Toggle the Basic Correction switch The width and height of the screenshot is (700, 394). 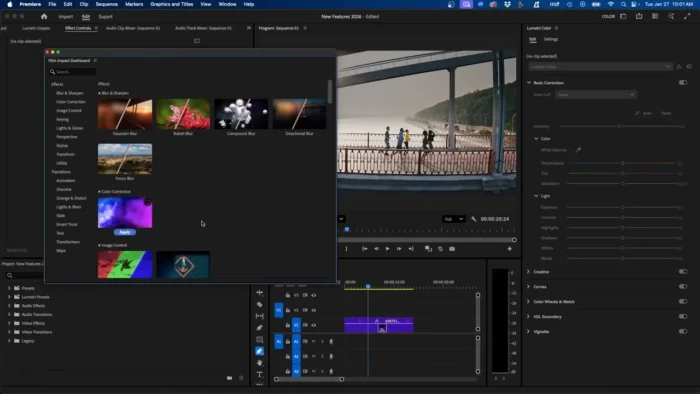(683, 83)
